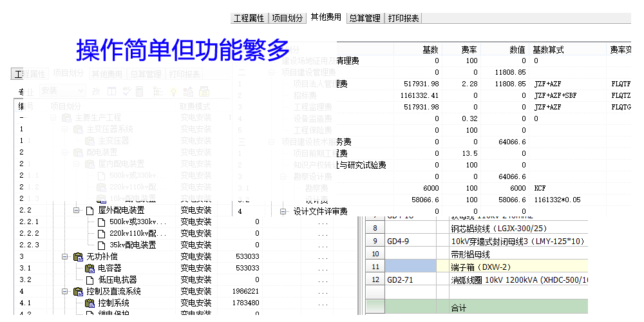Viewport: 644px width, 322px height.
Task: Select the 费率 column header
Action: [460, 50]
